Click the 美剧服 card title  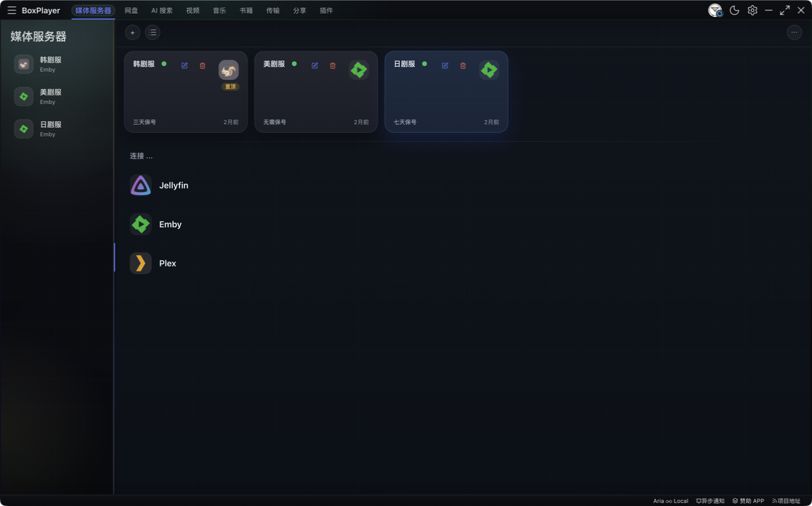(274, 64)
